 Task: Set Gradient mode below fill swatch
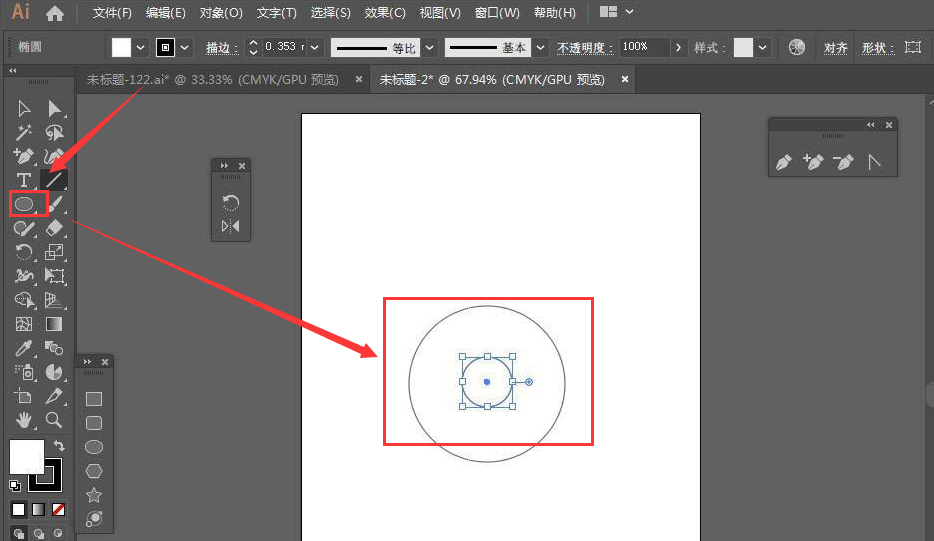click(x=38, y=509)
